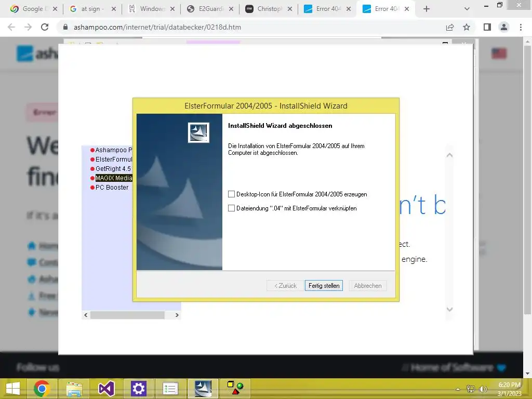Screen dimensions: 532x399
Task: Click the list's left scroll arrow
Action: pyautogui.click(x=86, y=315)
